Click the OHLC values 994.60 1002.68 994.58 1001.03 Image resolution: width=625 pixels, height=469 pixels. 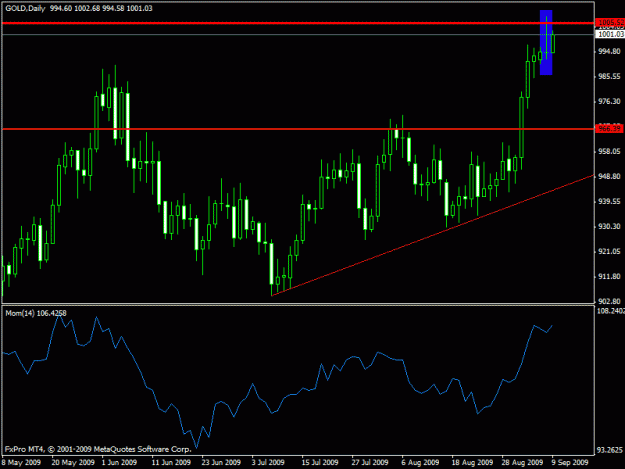pyautogui.click(x=101, y=8)
